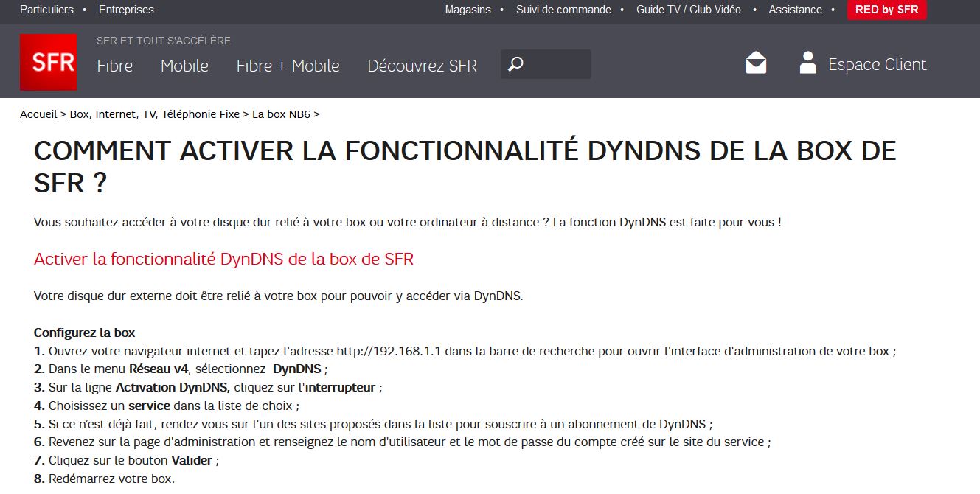Click the RED by SFR button
Viewport: 980px width, 494px height.
pyautogui.click(x=887, y=10)
